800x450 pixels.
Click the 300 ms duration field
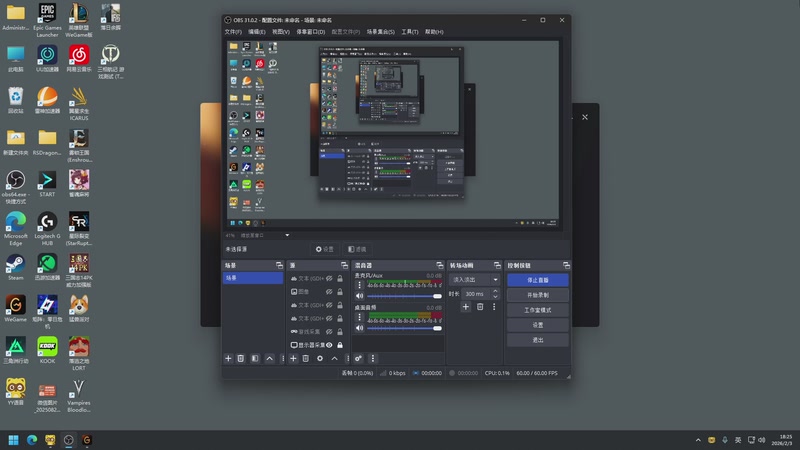477,294
